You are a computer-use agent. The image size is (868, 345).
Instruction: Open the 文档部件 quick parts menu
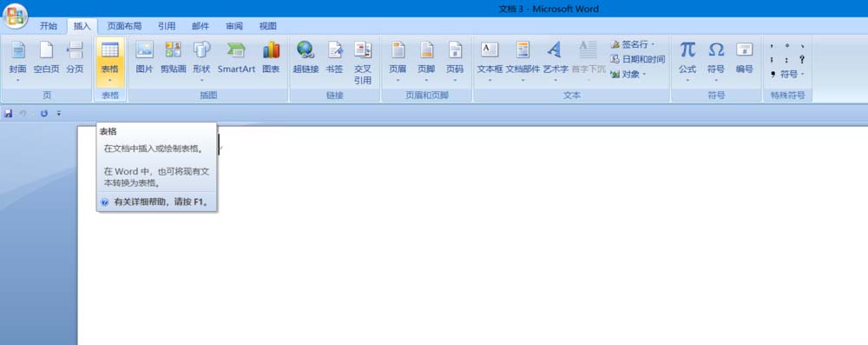pos(523,61)
